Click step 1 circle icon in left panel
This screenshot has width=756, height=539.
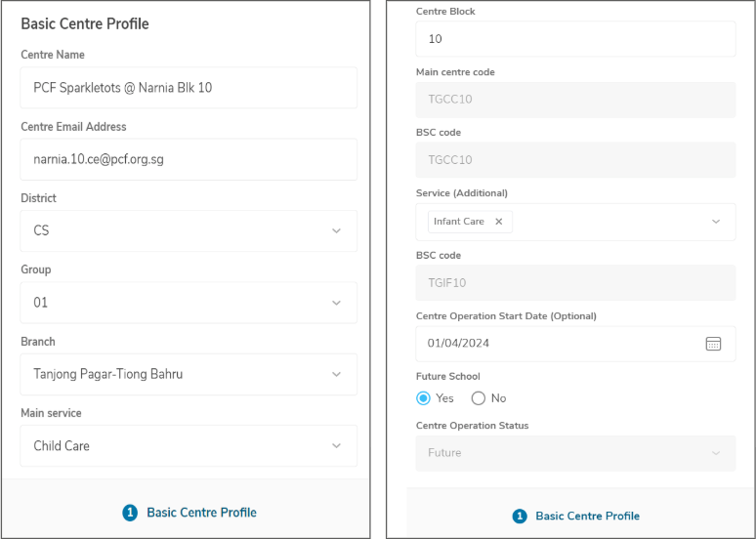click(x=130, y=513)
